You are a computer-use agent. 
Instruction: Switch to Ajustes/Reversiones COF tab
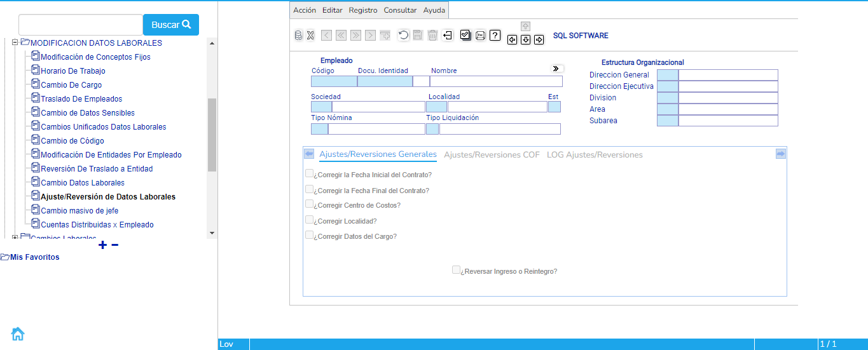492,154
